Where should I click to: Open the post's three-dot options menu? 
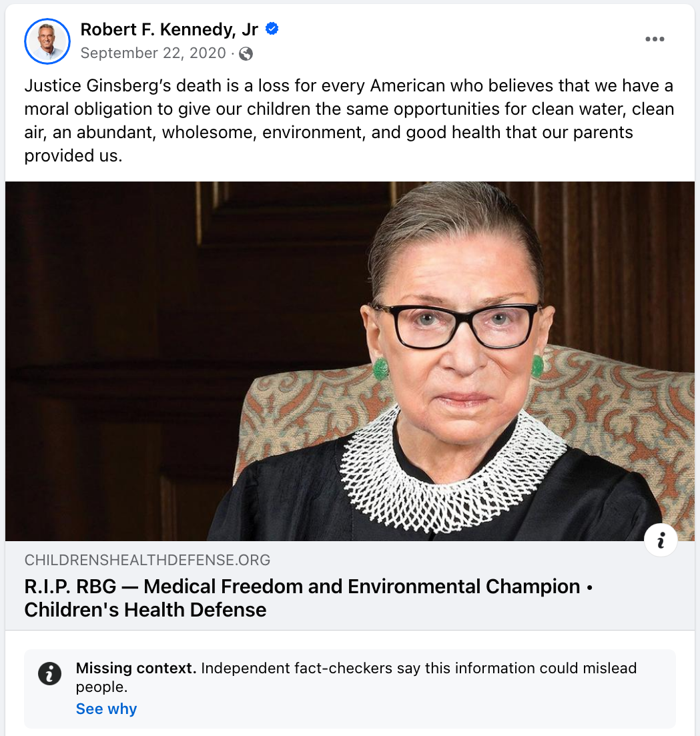pyautogui.click(x=655, y=39)
